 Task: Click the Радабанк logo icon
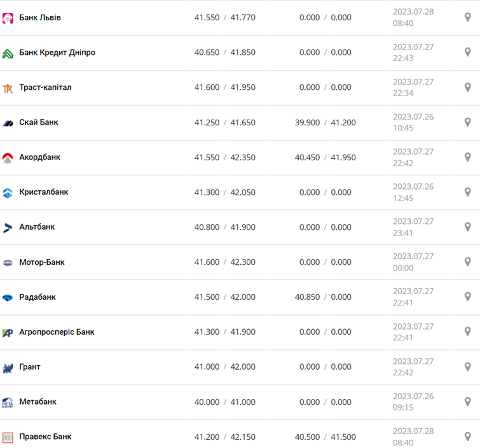8,298
